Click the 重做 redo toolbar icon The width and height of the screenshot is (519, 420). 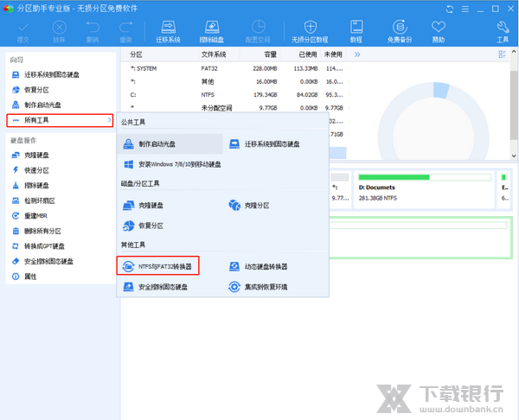point(125,31)
